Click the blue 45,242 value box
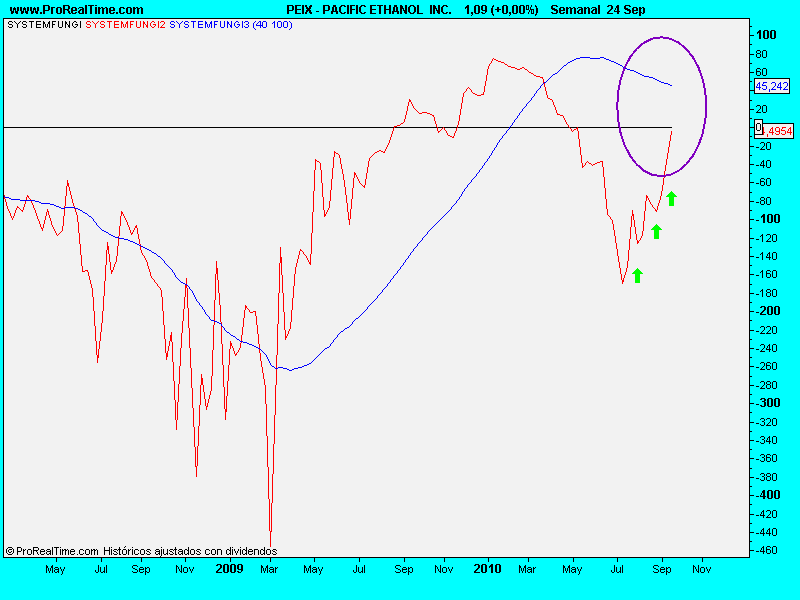Image resolution: width=800 pixels, height=600 pixels. click(x=772, y=86)
